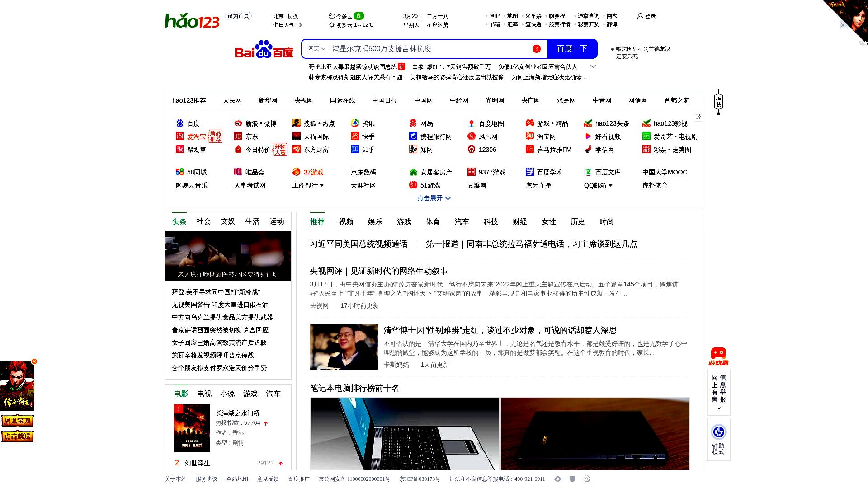Open the 喜马拉雅FM icon
This screenshot has height=488, width=868.
[530, 149]
